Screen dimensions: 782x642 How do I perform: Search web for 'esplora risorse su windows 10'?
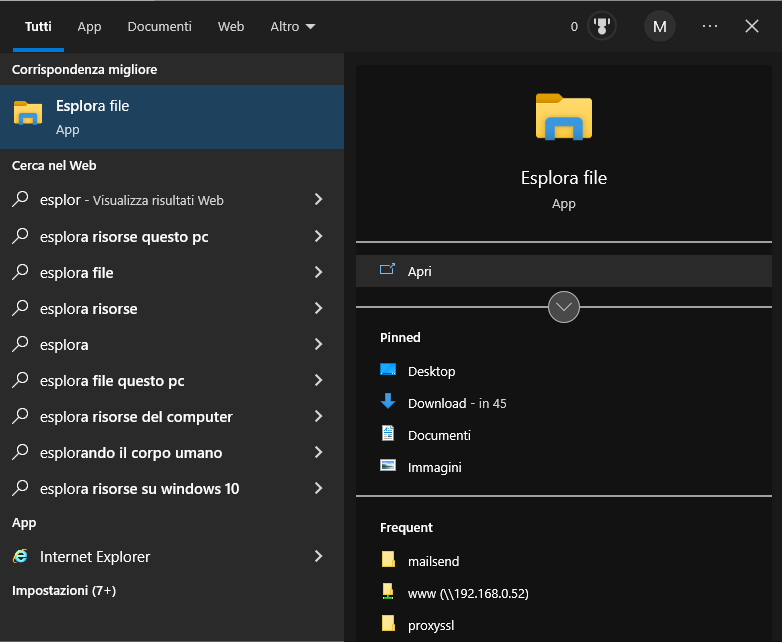point(172,488)
